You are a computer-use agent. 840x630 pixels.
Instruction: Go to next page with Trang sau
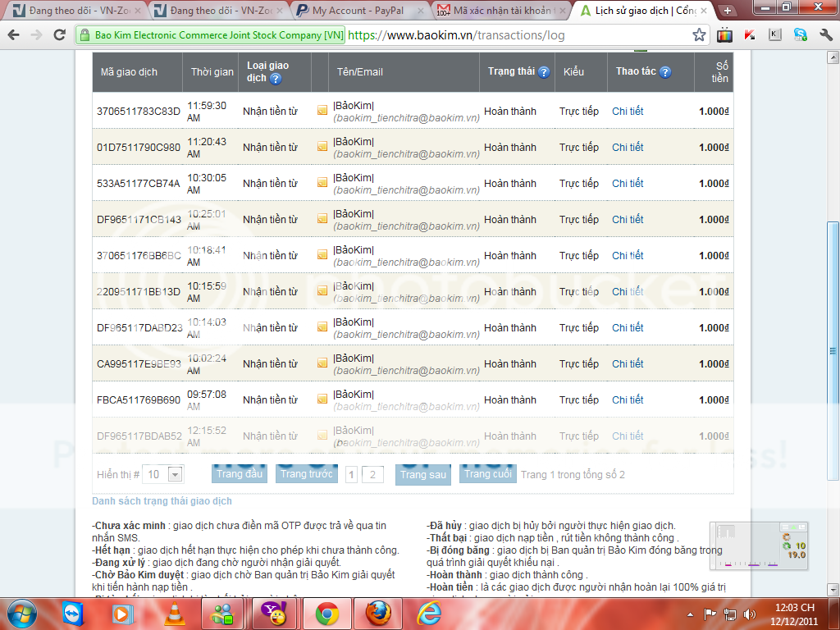click(423, 475)
